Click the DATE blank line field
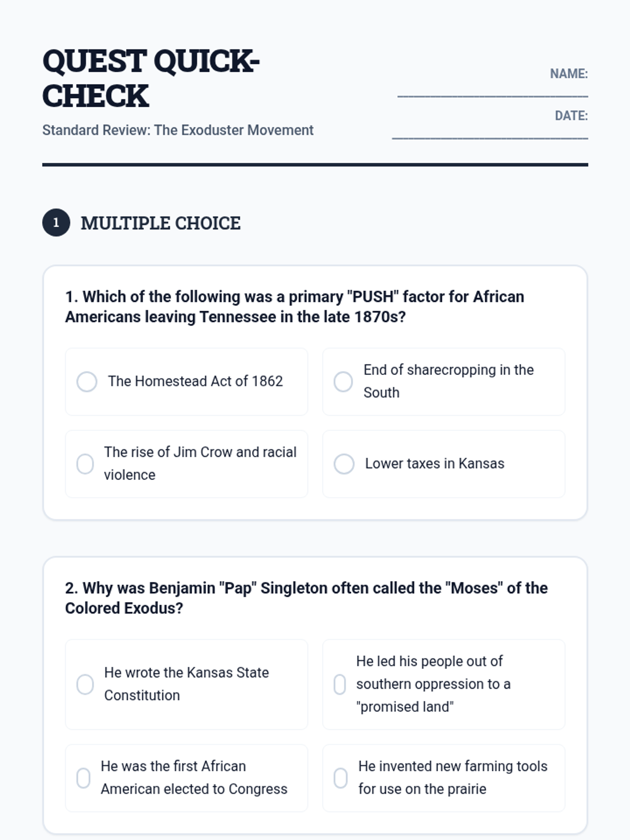 [x=490, y=133]
